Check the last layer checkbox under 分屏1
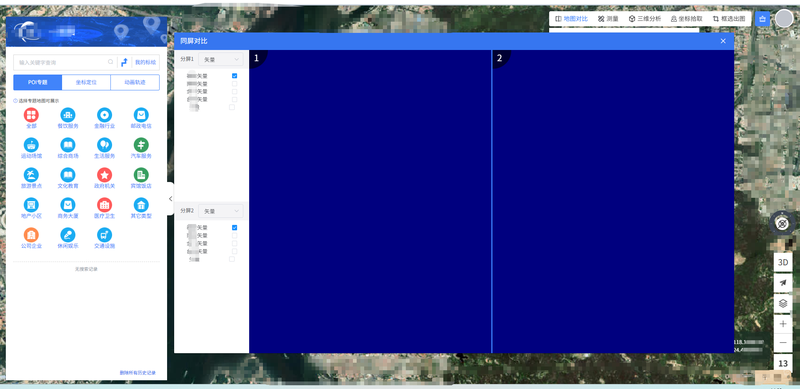This screenshot has height=389, width=800. point(232,107)
